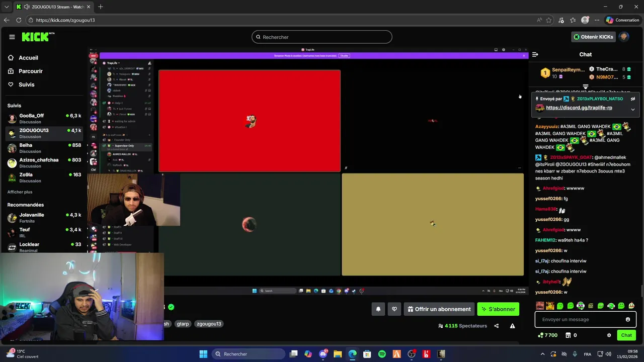The height and width of the screenshot is (362, 644).
Task: Click S'abonner subscribe button
Action: (x=498, y=309)
